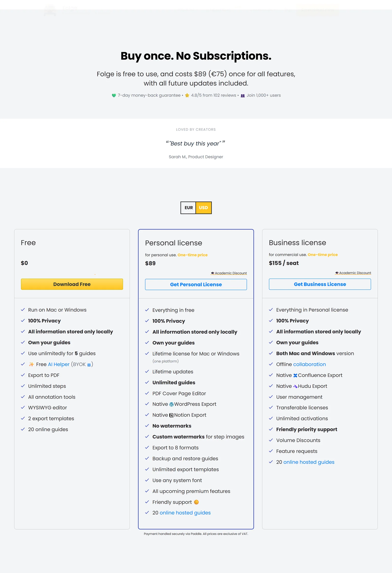Click Get Business License button
The width and height of the screenshot is (392, 573).
pyautogui.click(x=320, y=284)
